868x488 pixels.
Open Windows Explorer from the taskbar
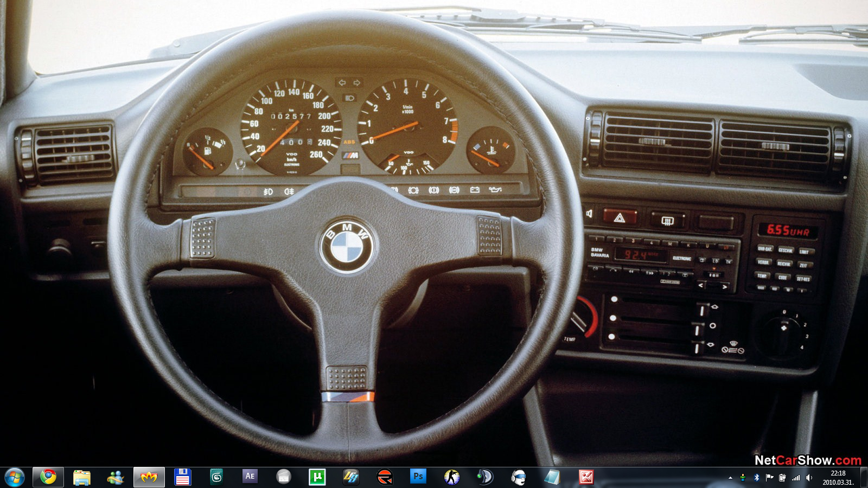82,477
